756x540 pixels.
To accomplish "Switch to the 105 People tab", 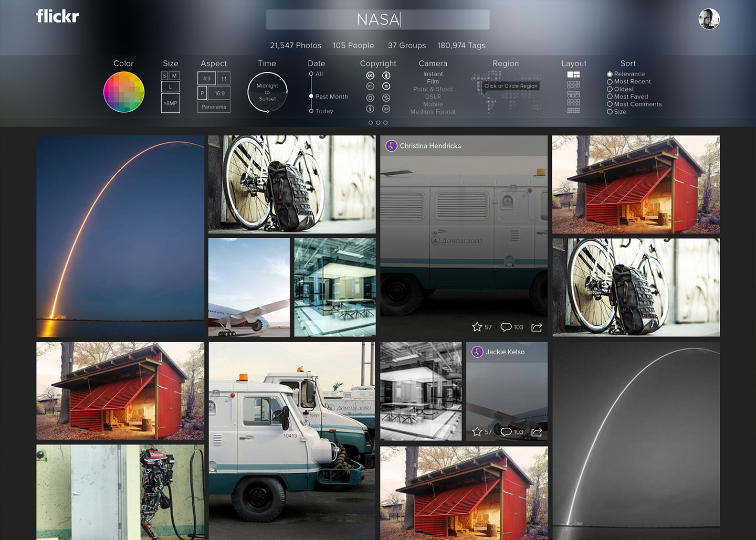I will 353,46.
